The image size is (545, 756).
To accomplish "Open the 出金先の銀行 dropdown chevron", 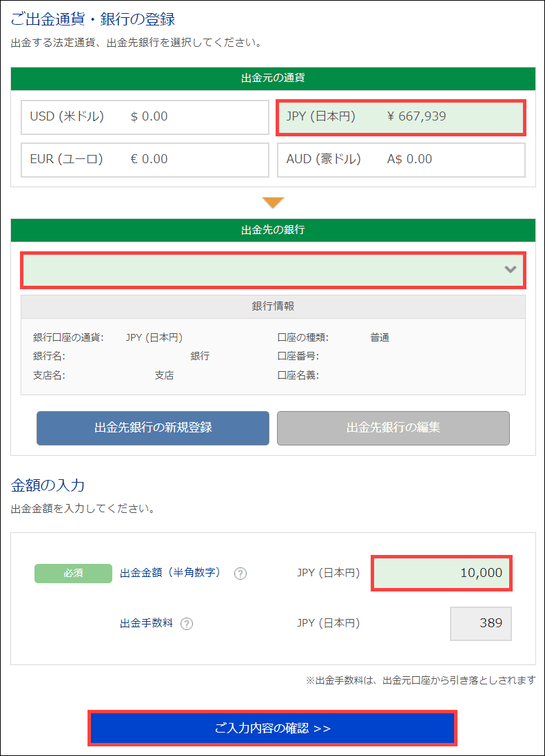I will 510,269.
